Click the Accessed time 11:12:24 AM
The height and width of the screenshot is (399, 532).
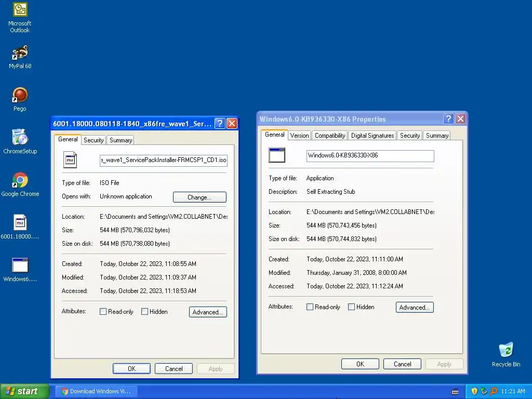pos(355,286)
